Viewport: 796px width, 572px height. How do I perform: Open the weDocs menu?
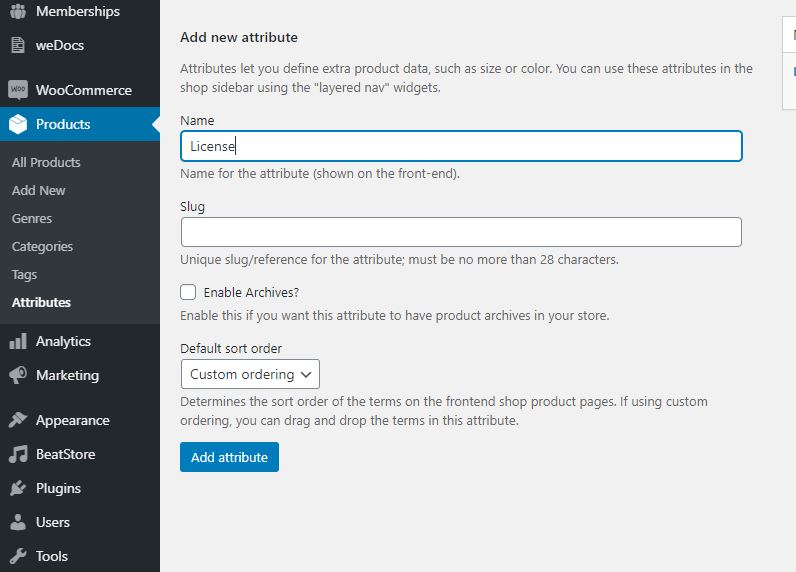pyautogui.click(x=80, y=45)
